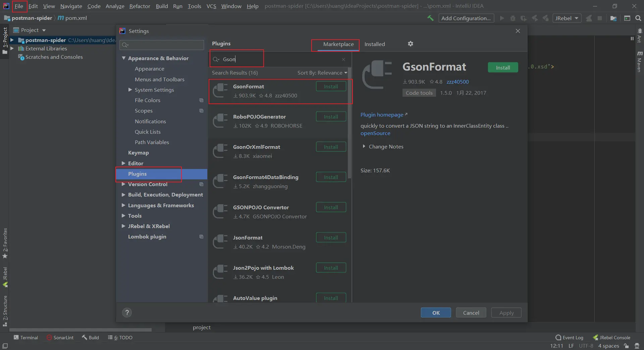Click the plugin results list scrollbar
The height and width of the screenshot is (350, 644).
(350, 123)
